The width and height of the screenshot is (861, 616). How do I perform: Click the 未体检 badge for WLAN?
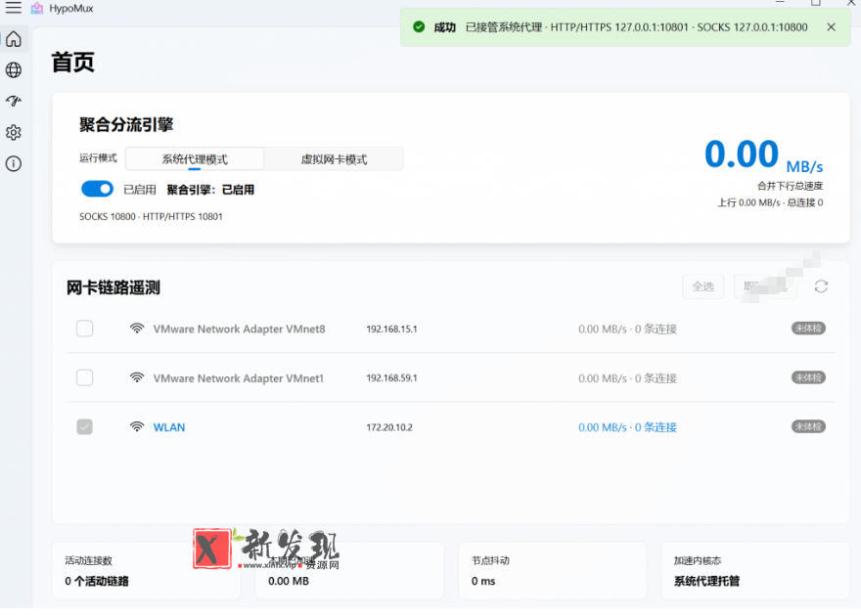[808, 426]
